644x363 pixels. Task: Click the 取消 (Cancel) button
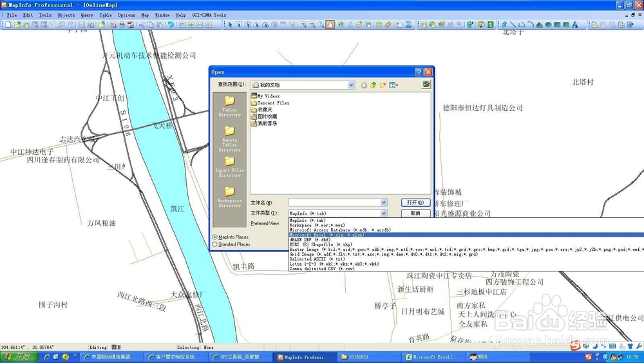click(x=415, y=213)
